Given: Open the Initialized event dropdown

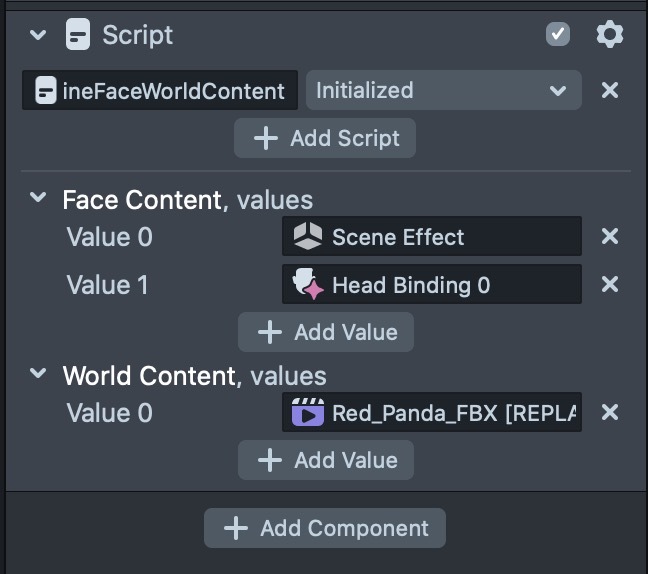Looking at the screenshot, I should [x=442, y=91].
